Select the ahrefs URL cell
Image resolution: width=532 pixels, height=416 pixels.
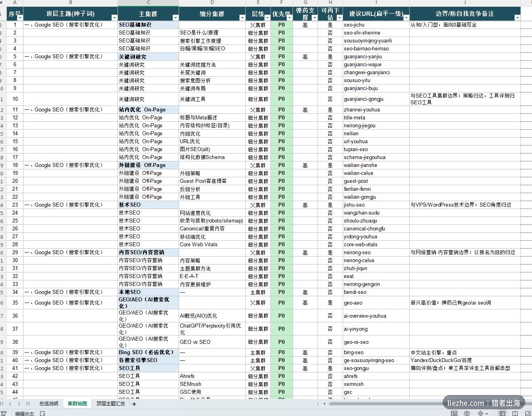coord(376,376)
